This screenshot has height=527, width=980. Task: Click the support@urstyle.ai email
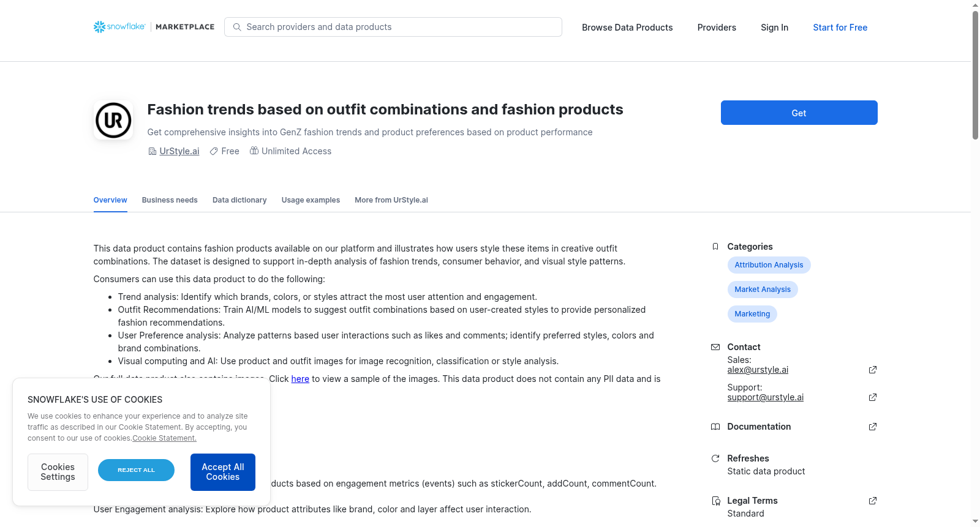765,397
